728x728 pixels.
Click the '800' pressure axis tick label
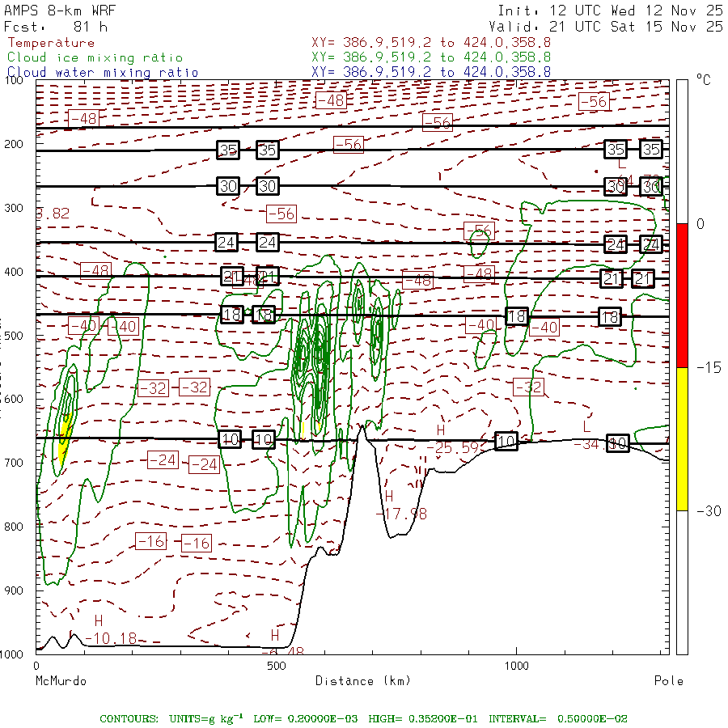click(14, 527)
